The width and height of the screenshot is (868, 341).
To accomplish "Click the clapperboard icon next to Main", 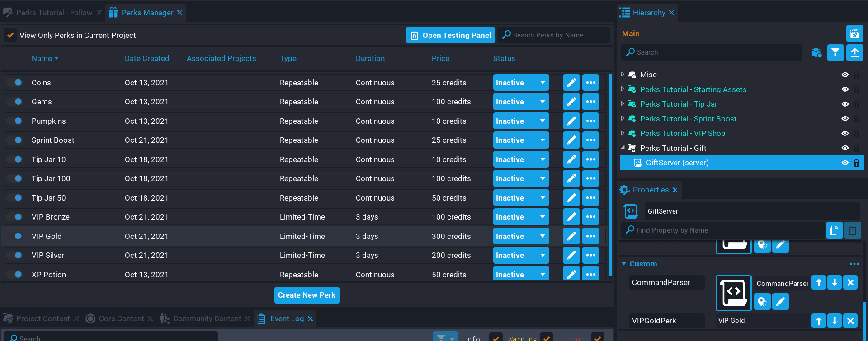I will point(854,33).
